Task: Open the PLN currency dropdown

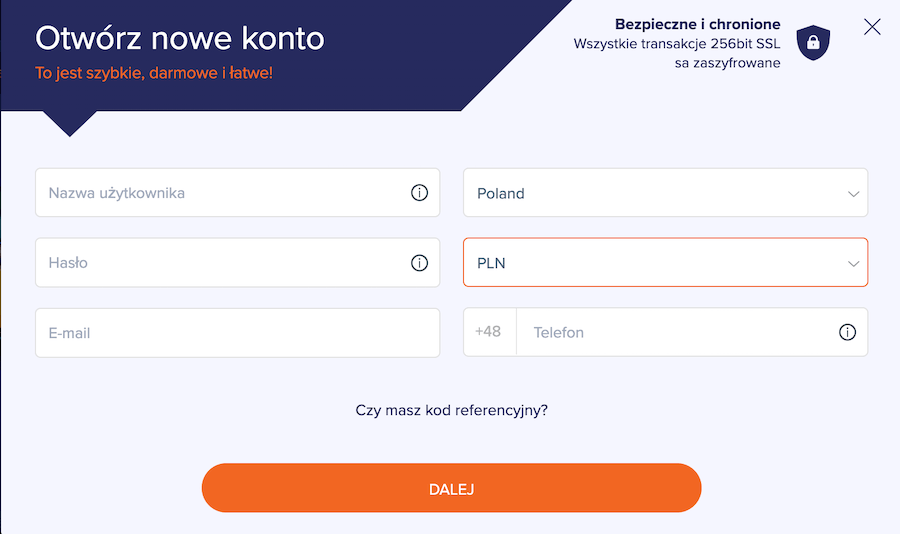Action: (665, 262)
